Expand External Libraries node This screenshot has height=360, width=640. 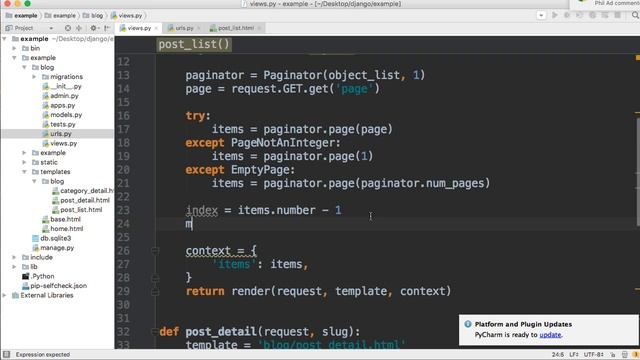(4, 295)
